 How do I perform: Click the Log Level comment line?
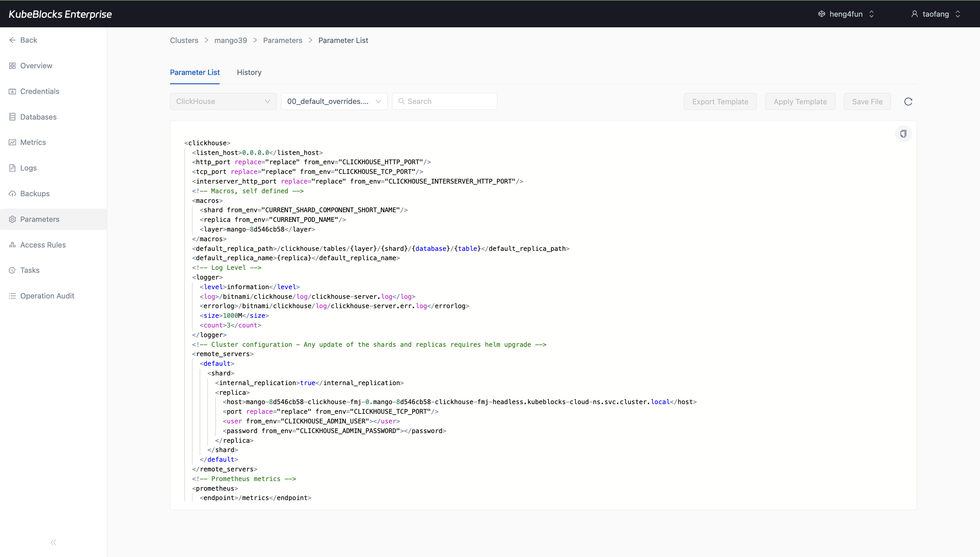(x=227, y=268)
